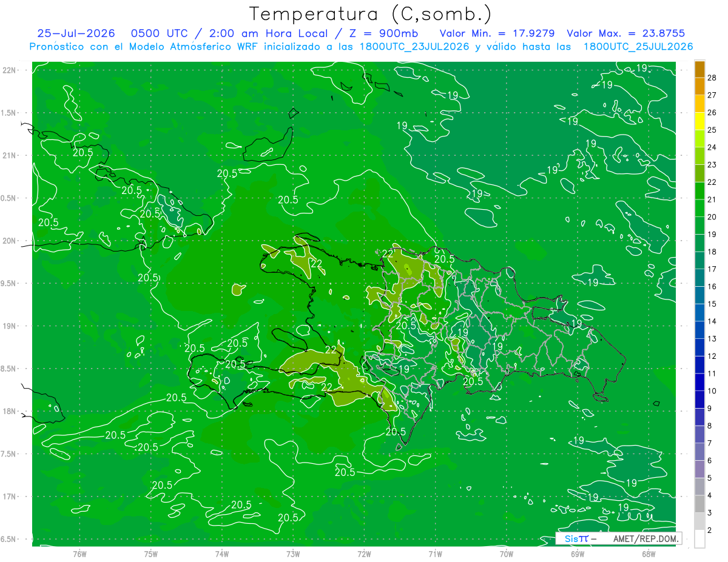The image size is (728, 562).
Task: Click the white swatch below colorbar label 2
Action: click(x=699, y=539)
